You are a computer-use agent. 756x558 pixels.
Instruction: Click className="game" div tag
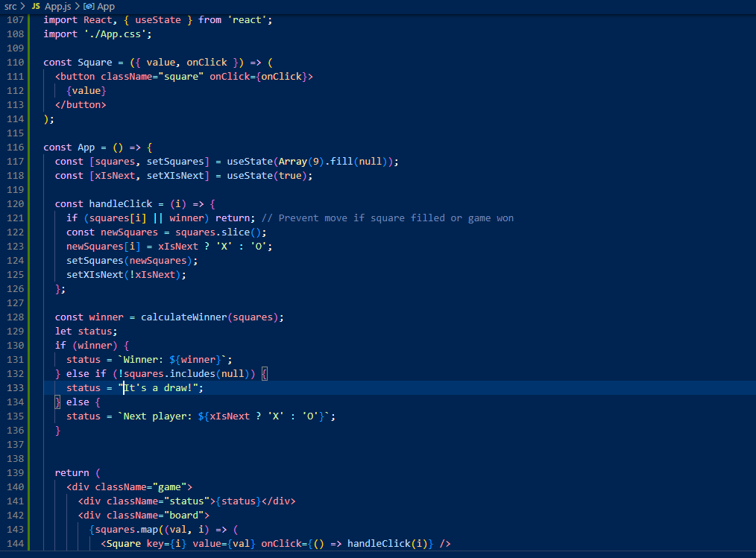tap(129, 487)
